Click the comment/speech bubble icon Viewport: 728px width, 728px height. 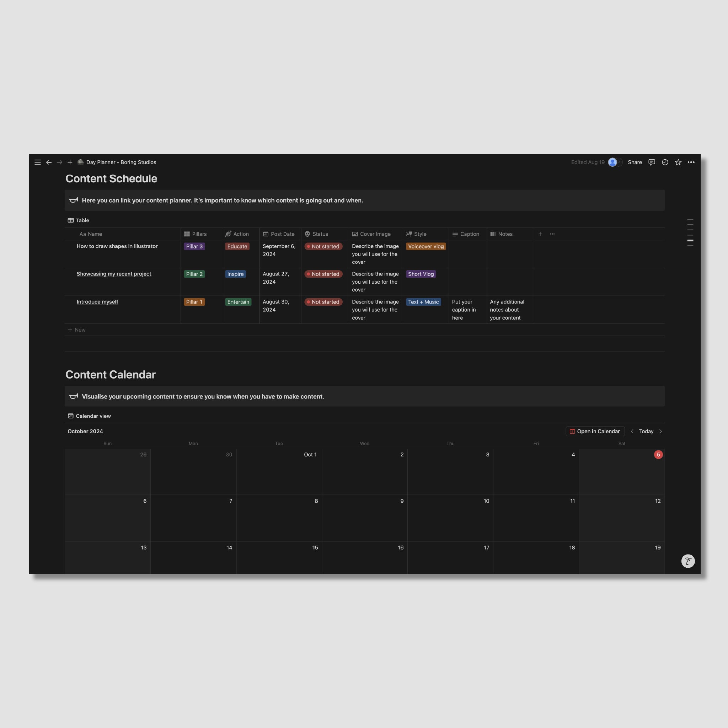coord(652,162)
